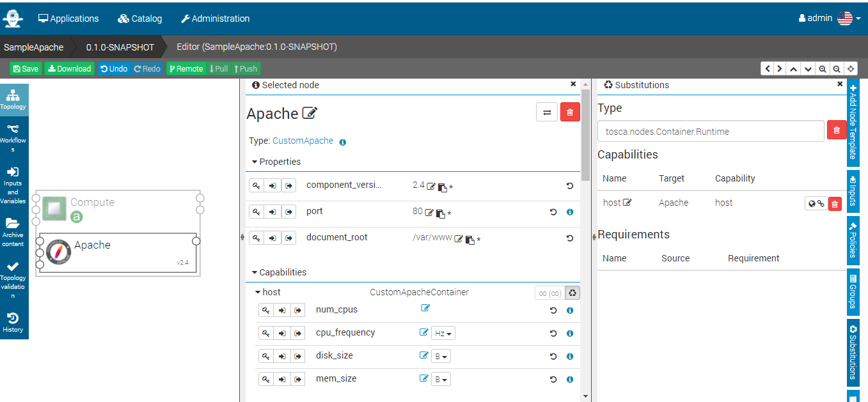
Task: Open the Catalog menu
Action: pos(140,19)
